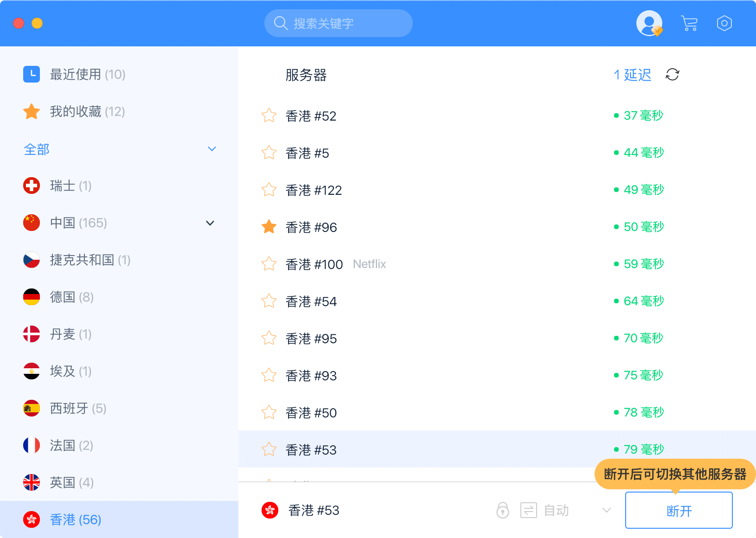Open the shopping cart icon
756x538 pixels.
pyautogui.click(x=689, y=23)
